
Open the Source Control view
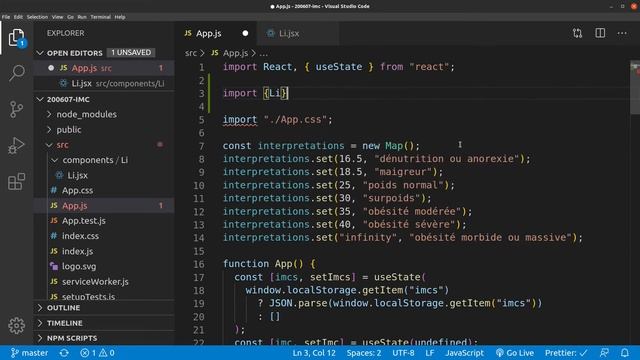[x=17, y=109]
